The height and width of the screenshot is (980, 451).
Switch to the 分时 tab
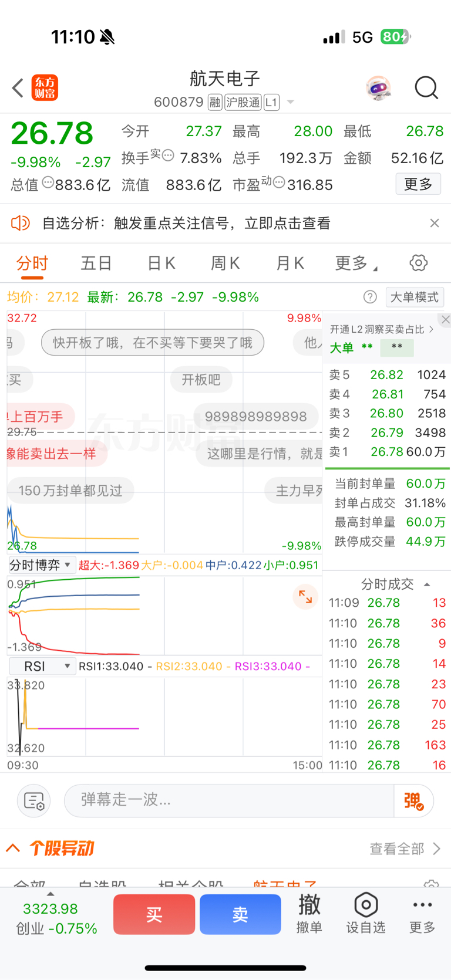pos(32,263)
